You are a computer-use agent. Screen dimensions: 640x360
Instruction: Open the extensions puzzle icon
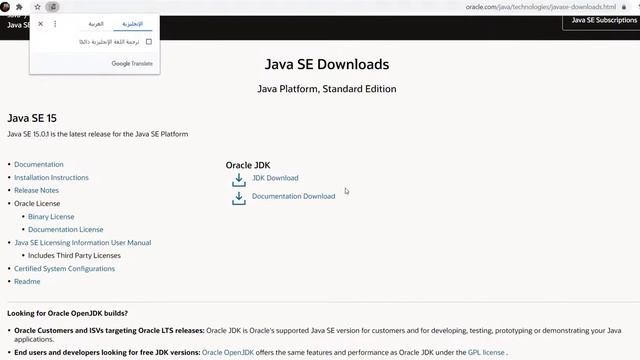(x=19, y=7)
